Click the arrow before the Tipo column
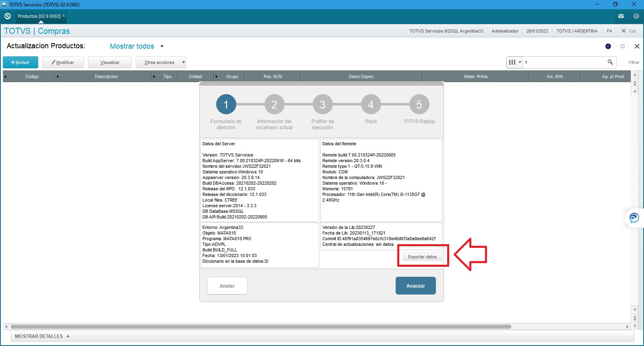Screen dimensions: 644x346 [155, 76]
